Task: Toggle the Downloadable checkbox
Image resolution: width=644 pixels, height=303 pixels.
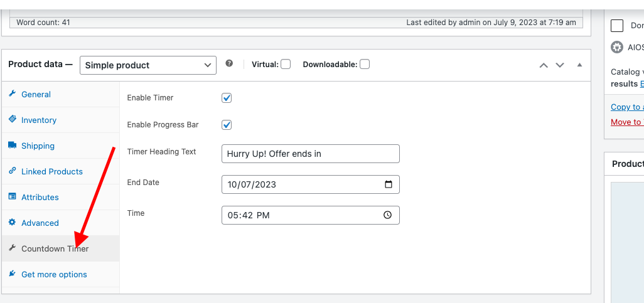Action: [x=364, y=64]
